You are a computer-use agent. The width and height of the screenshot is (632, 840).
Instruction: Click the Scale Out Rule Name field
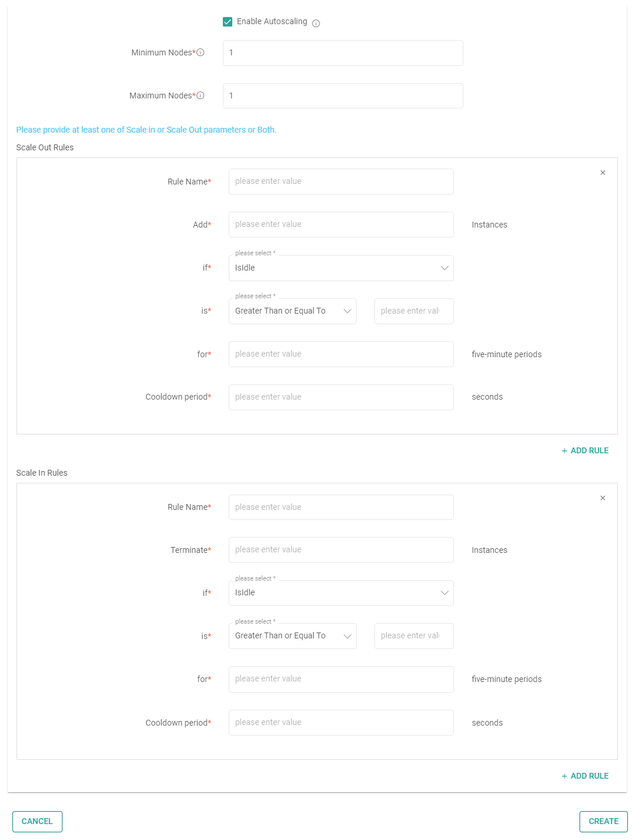[341, 182]
